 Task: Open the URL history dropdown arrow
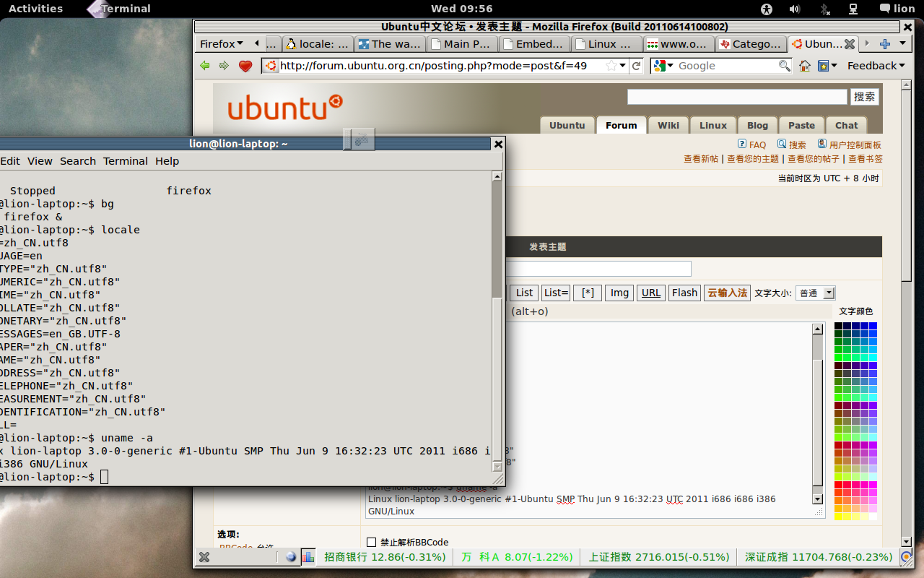pos(624,66)
